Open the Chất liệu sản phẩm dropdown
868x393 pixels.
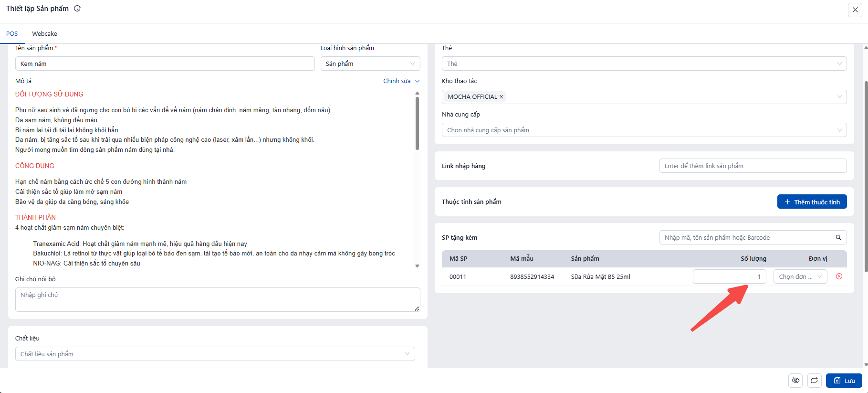click(x=215, y=354)
